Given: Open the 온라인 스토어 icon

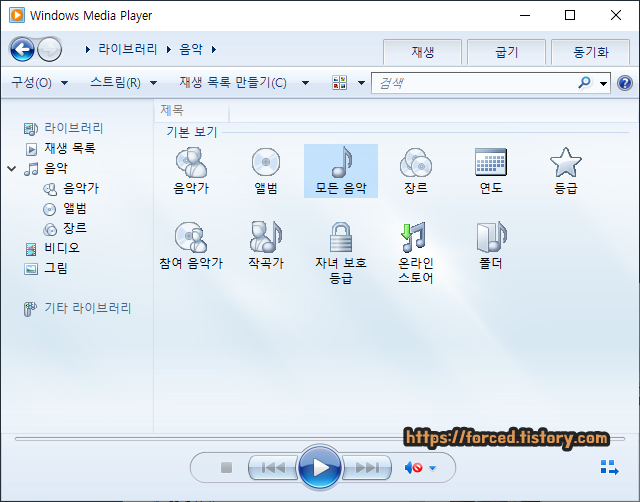Looking at the screenshot, I should click(x=416, y=253).
